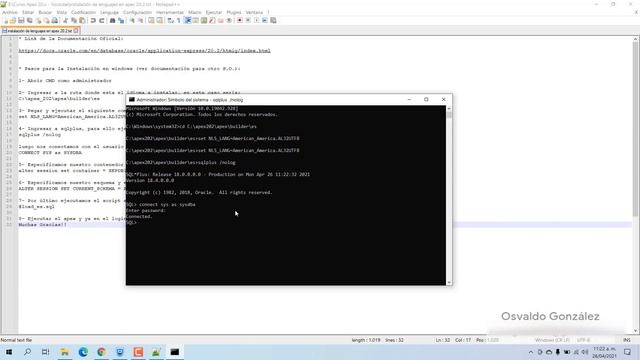Click the 'Muchas Gracias!!' line in editor

[x=42, y=224]
